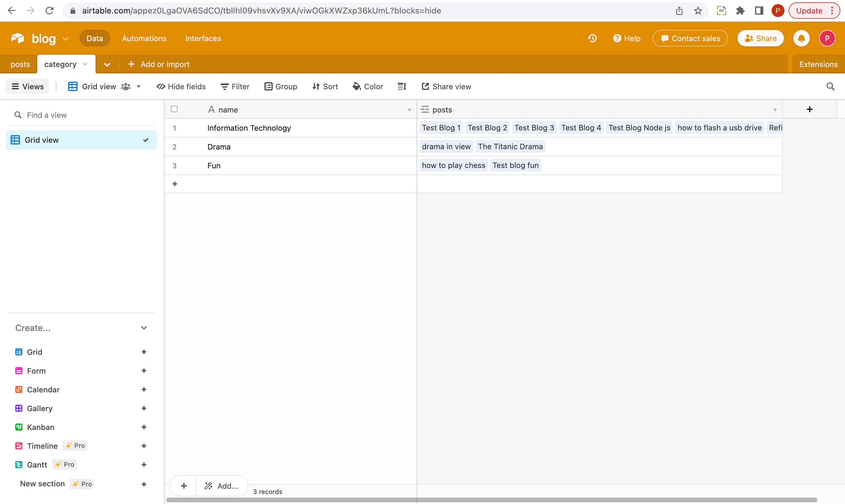845x504 pixels.
Task: Open the Group panel
Action: [281, 87]
